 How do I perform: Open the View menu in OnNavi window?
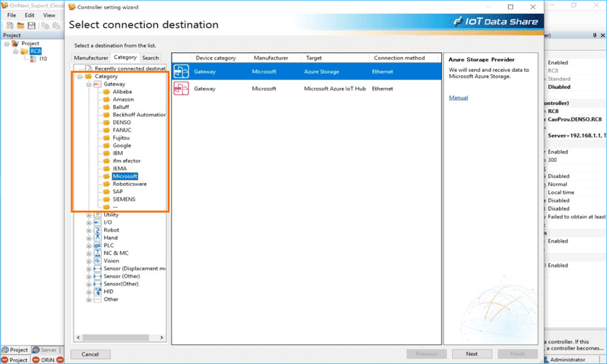[49, 15]
